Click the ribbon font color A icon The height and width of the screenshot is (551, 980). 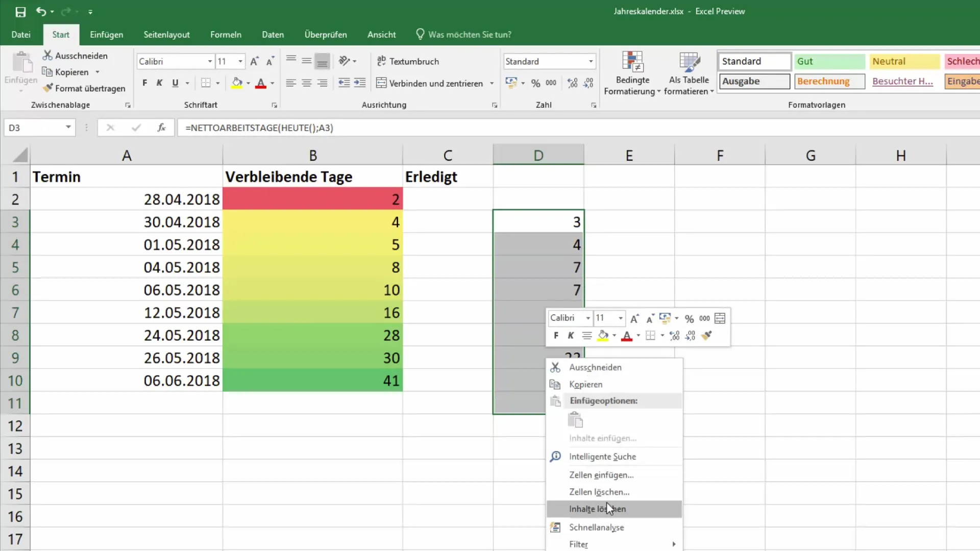(x=261, y=83)
